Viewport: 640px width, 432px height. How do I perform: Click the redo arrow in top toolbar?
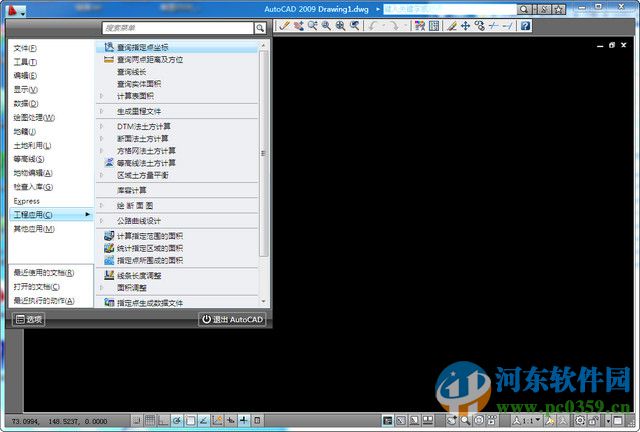click(394, 26)
